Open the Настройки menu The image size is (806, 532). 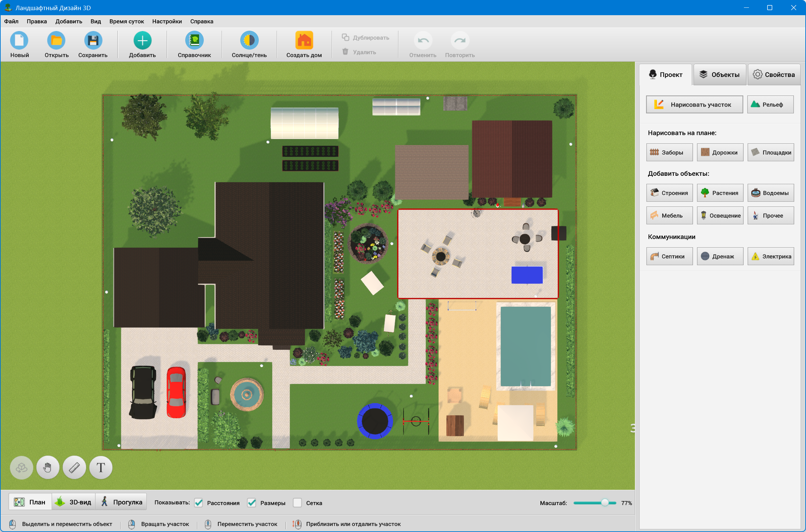[x=167, y=21]
